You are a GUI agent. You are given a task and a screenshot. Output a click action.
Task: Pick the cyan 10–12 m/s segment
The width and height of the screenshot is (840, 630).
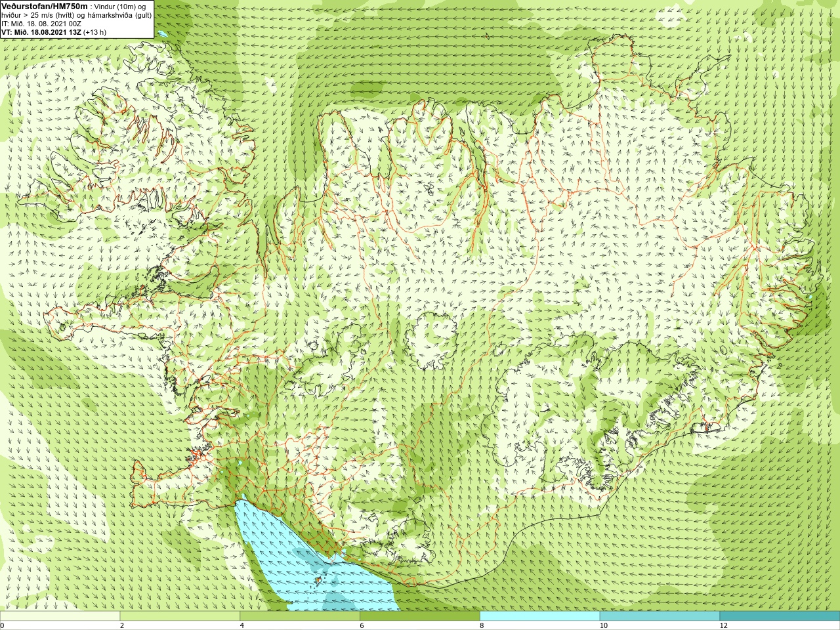point(660,616)
